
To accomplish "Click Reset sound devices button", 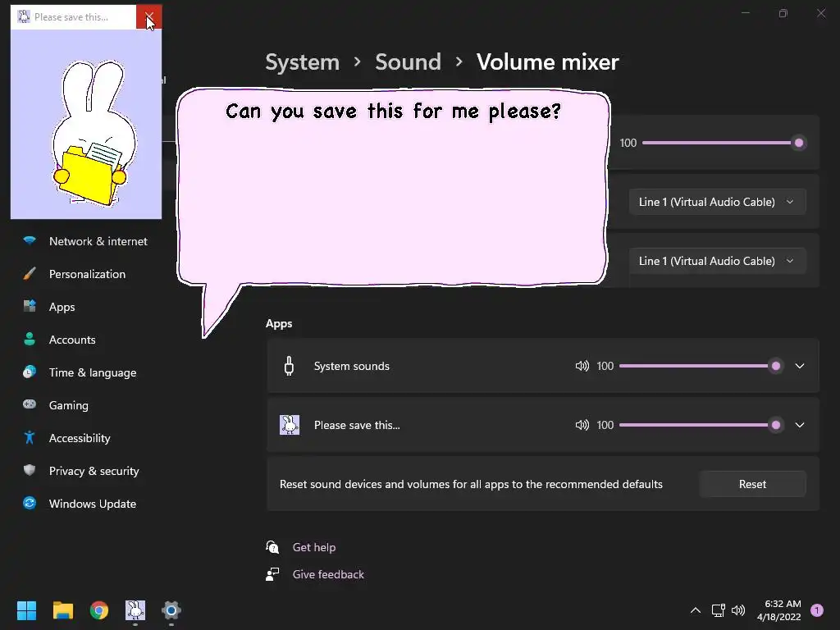I will 753,484.
